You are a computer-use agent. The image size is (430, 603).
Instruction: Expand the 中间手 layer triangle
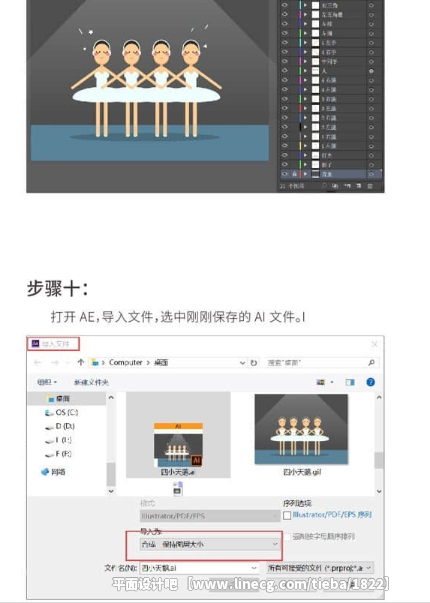[306, 61]
